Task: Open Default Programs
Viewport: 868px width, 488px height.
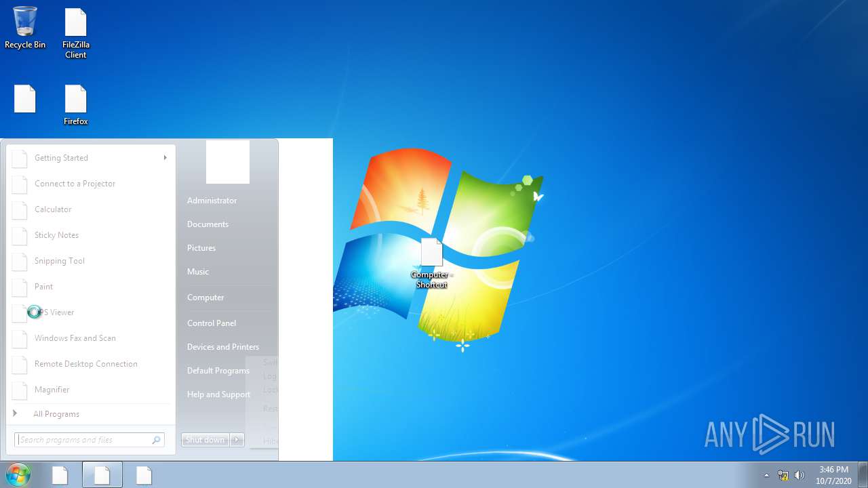Action: pos(218,371)
